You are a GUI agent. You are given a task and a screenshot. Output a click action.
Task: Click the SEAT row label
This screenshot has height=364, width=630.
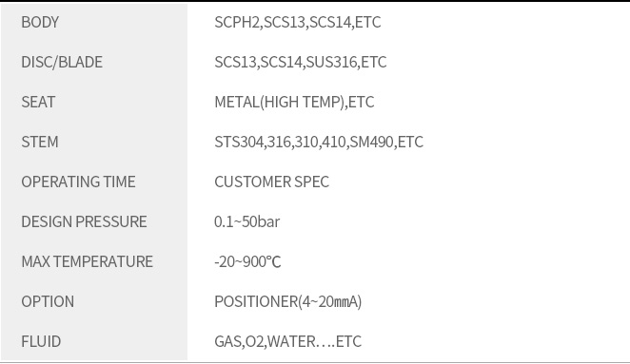coord(38,102)
